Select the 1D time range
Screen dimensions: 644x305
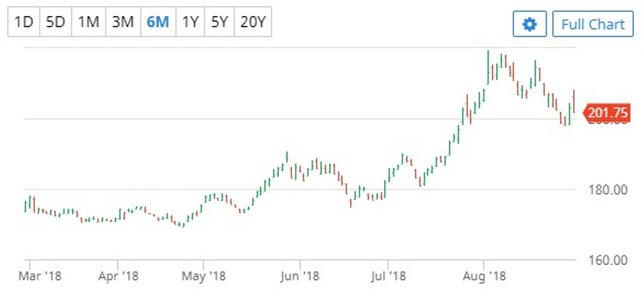coord(23,22)
